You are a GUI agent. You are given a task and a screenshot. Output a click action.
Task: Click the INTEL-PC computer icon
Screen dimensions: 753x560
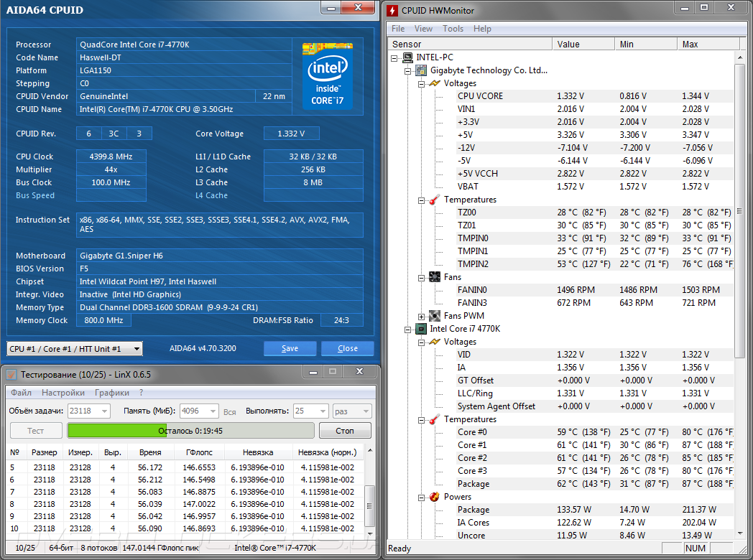click(407, 57)
